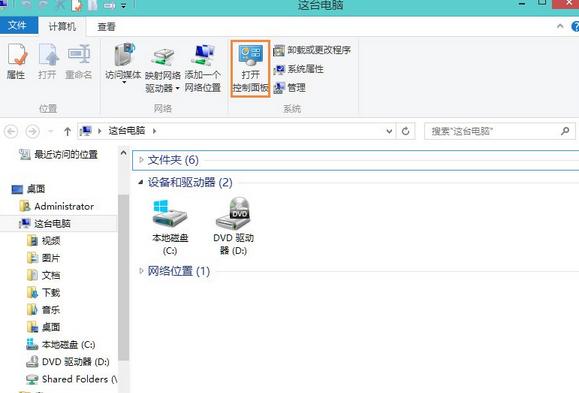Open 音乐 folder in navigation tree
The image size is (579, 393).
44,310
